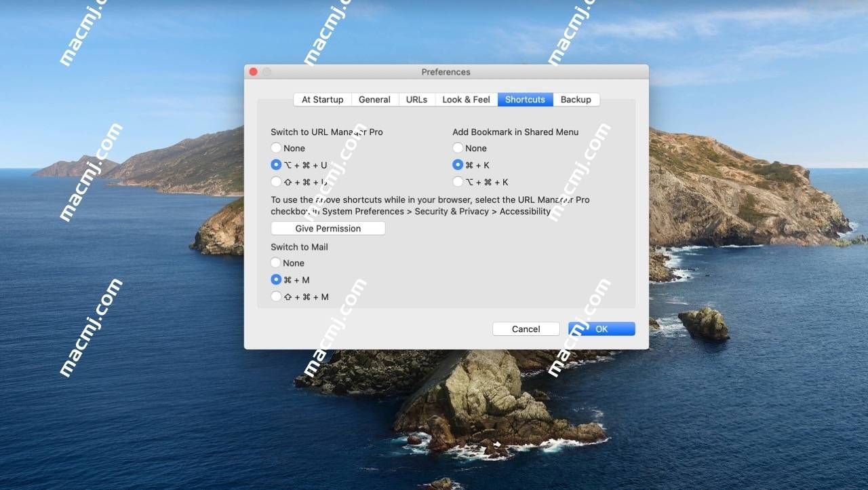
Task: Switch to the General tab
Action: 374,100
